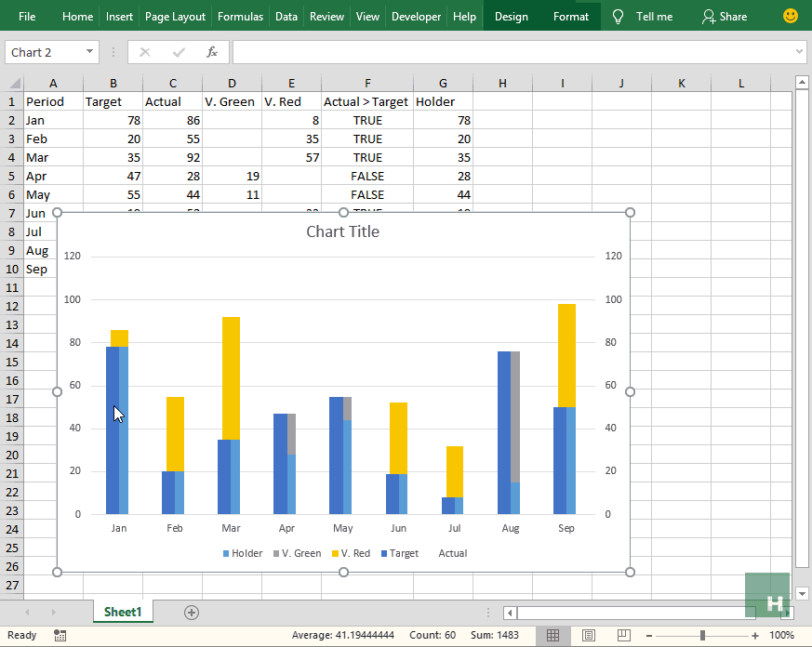812x647 pixels.
Task: Expand the formula bar chevron
Action: pyautogui.click(x=799, y=52)
